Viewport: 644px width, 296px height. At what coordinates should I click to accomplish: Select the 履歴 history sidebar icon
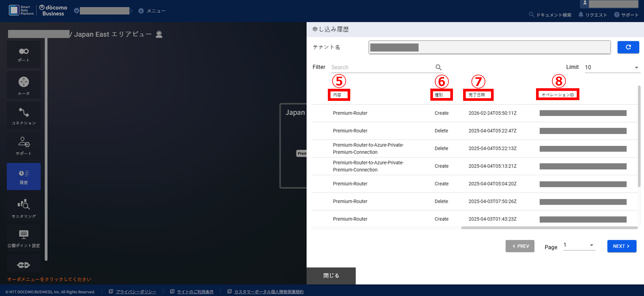[24, 177]
